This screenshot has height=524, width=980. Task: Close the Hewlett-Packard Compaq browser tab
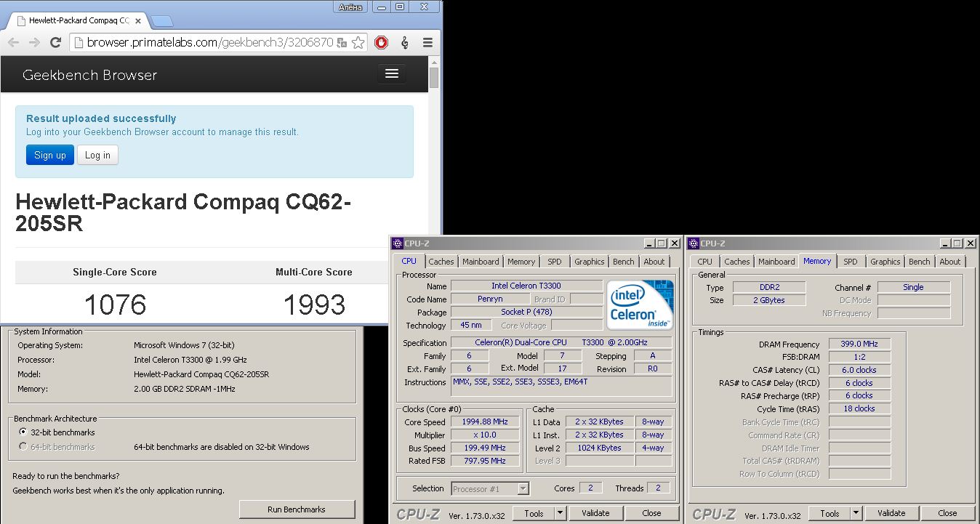click(138, 20)
